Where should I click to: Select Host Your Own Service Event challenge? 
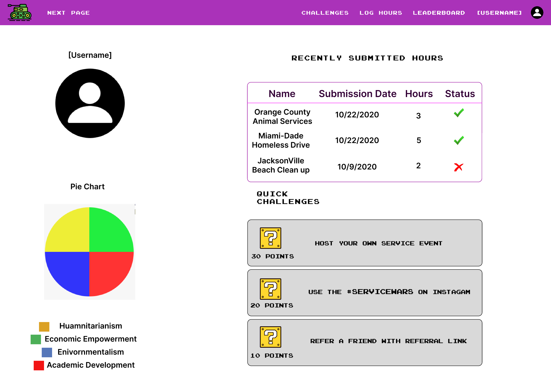tap(378, 243)
